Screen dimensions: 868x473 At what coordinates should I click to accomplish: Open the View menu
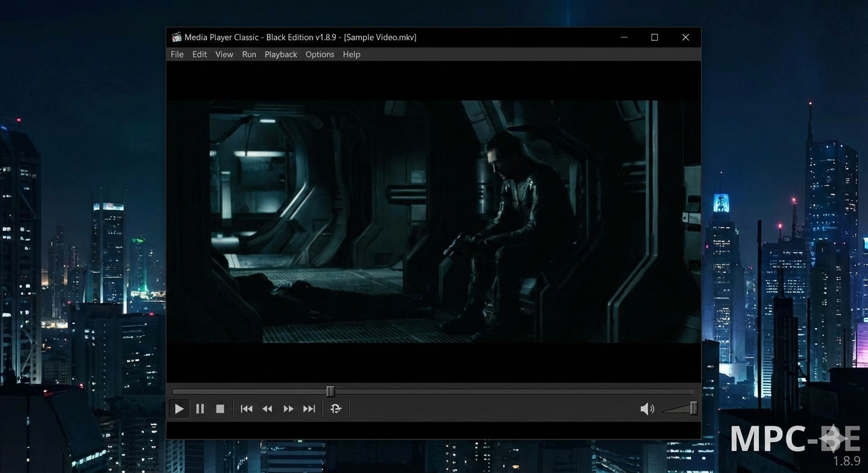[224, 54]
